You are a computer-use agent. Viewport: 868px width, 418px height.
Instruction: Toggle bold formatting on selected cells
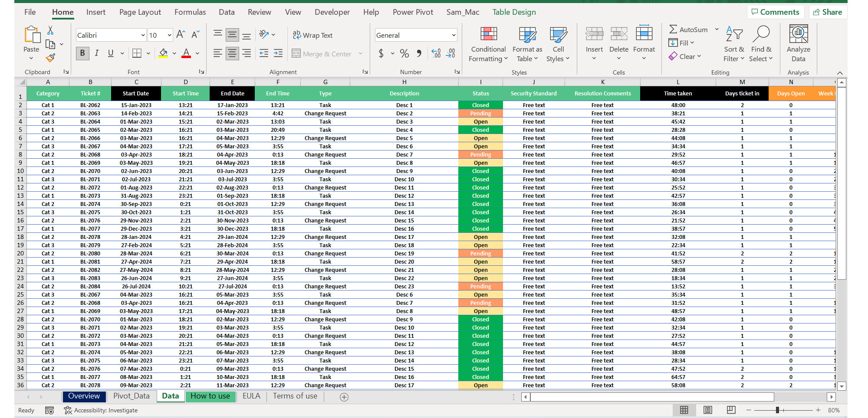point(82,53)
